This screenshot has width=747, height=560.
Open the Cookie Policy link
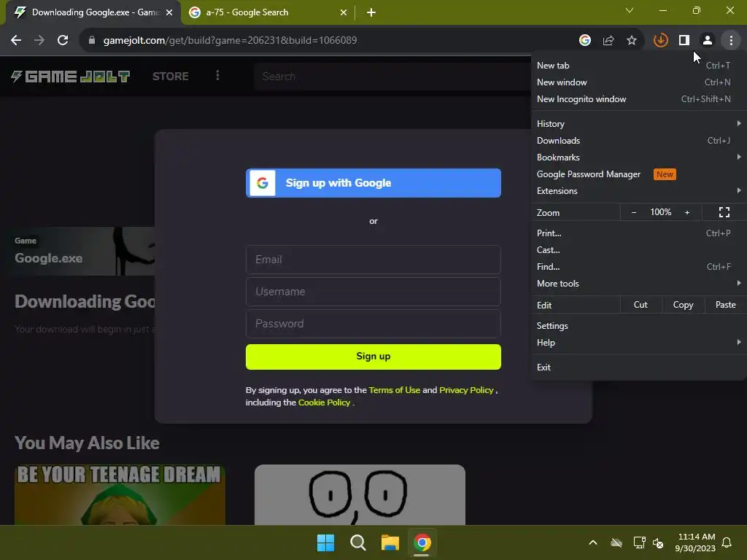(x=324, y=402)
